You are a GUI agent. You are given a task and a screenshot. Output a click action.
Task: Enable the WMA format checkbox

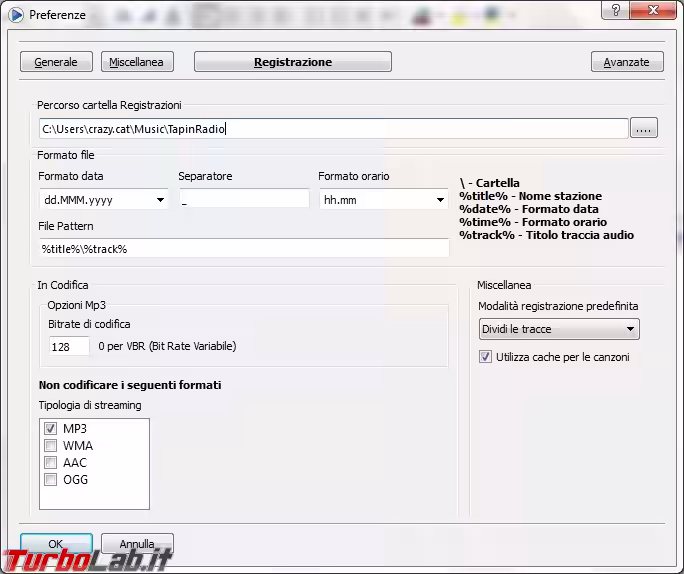50,446
